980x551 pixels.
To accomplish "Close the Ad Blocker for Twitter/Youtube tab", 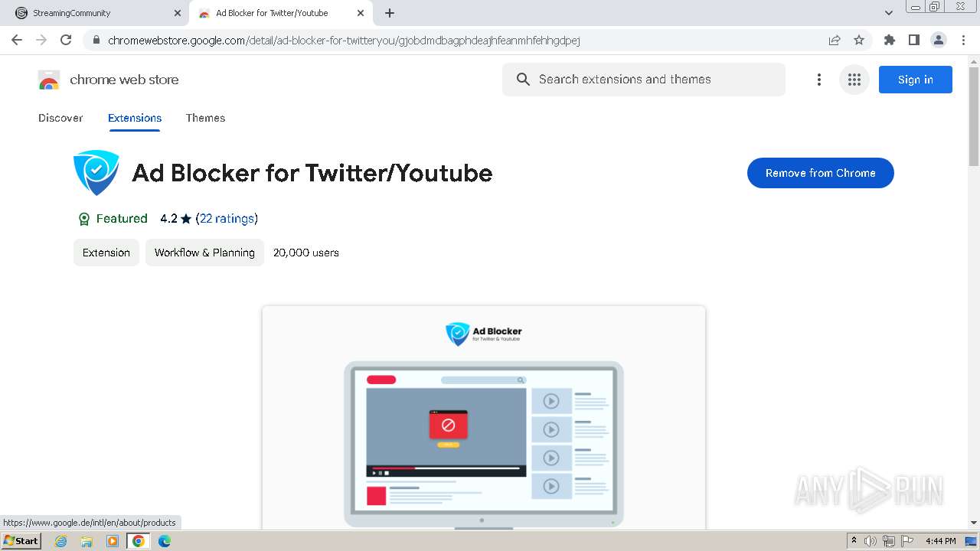I will [x=361, y=13].
